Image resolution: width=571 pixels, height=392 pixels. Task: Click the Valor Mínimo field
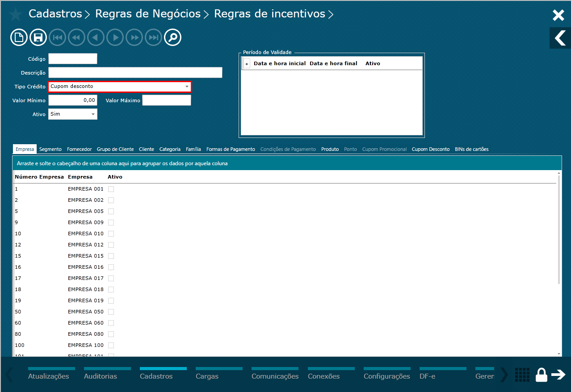click(73, 100)
